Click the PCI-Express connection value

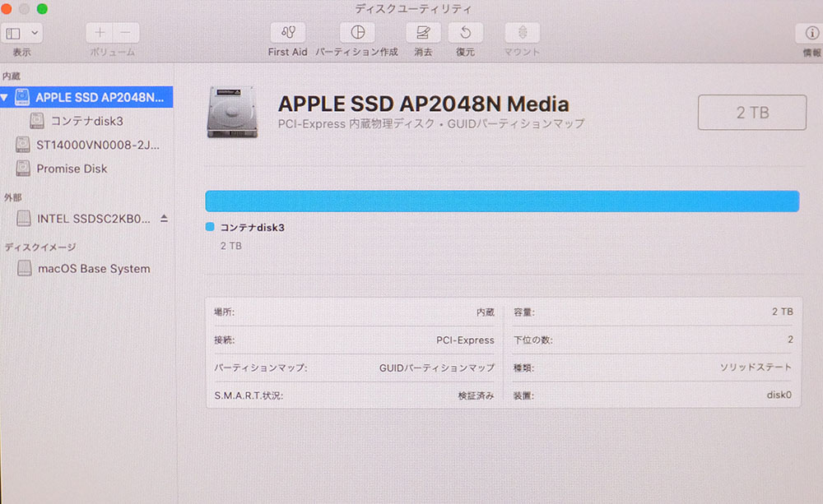(465, 340)
